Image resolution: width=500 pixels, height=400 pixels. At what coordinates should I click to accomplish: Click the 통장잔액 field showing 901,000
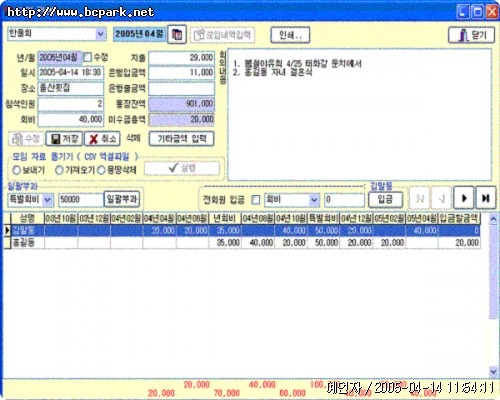(182, 104)
